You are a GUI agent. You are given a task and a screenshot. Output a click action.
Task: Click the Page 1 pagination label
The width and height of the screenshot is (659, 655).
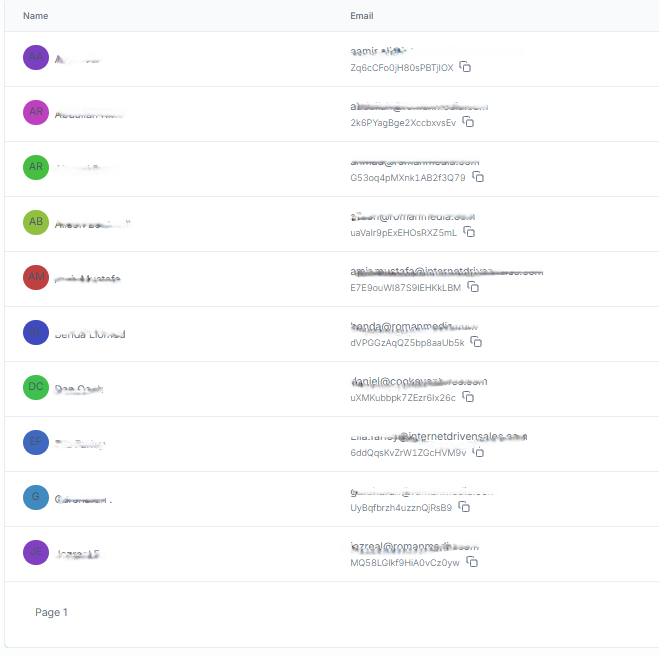pyautogui.click(x=51, y=612)
